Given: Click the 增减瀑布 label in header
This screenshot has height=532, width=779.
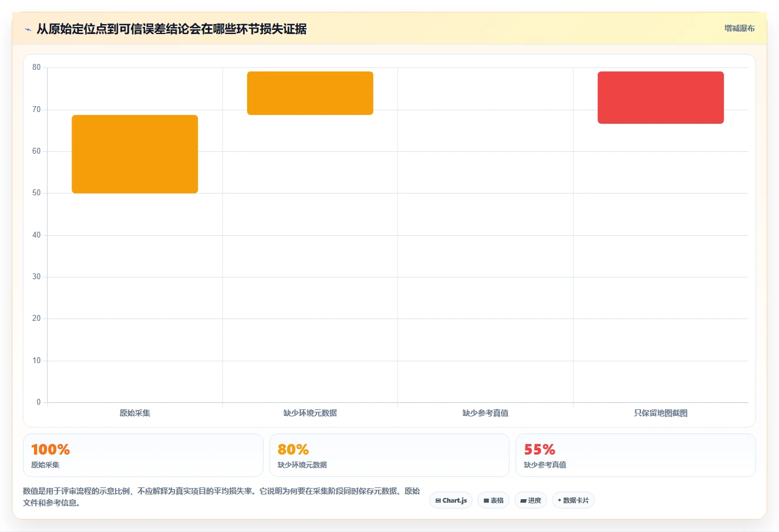Looking at the screenshot, I should pyautogui.click(x=739, y=28).
